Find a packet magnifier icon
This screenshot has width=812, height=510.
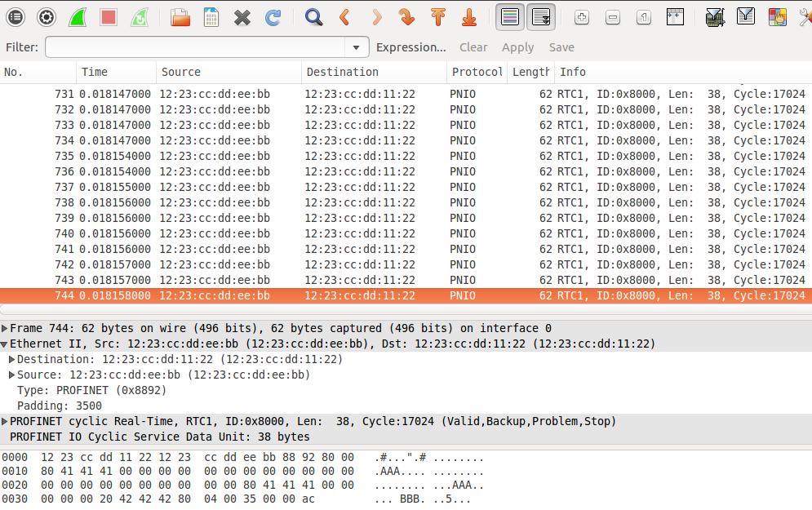[313, 17]
